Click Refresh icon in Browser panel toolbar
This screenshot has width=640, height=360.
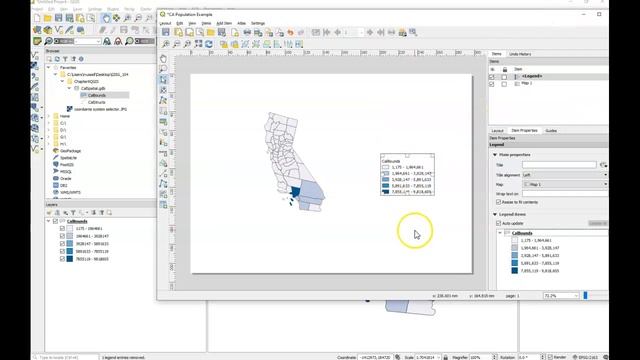(57, 59)
